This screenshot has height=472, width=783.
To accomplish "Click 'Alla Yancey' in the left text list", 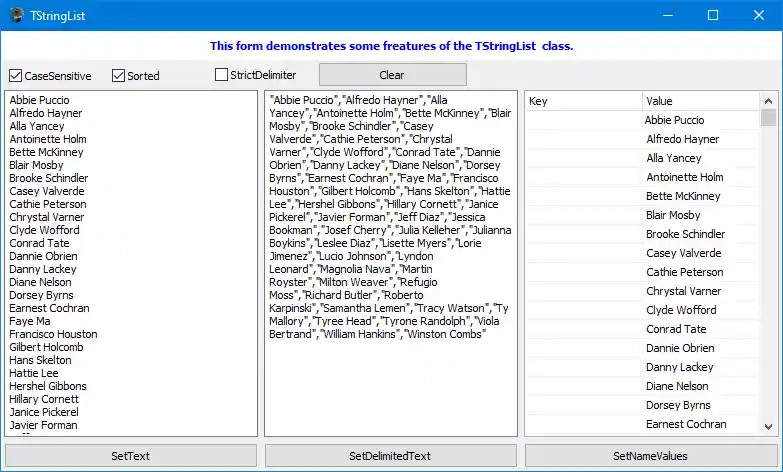I will [x=37, y=126].
